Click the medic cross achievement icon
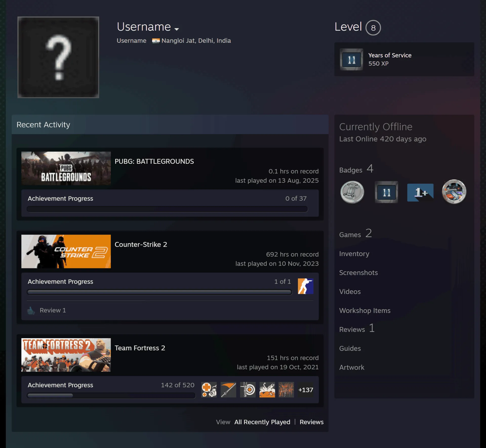 click(x=209, y=390)
